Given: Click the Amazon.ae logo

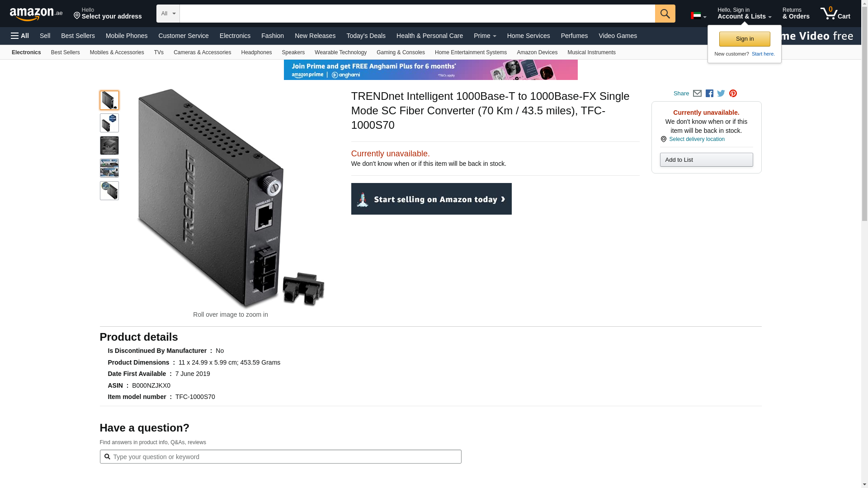Looking at the screenshot, I should pyautogui.click(x=36, y=14).
